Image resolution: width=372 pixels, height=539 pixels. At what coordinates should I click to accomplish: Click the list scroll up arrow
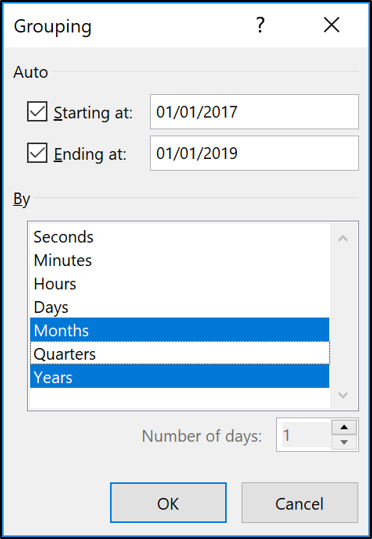point(343,239)
